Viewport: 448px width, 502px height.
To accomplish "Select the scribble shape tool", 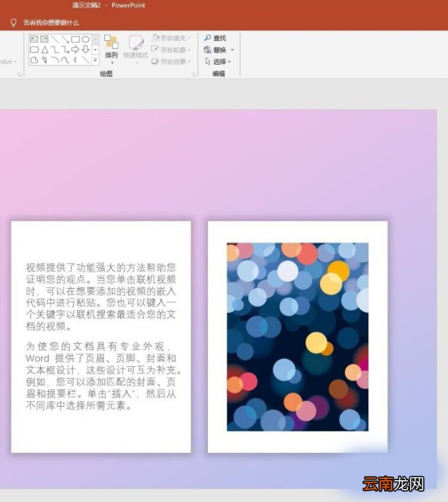I will tap(45, 60).
